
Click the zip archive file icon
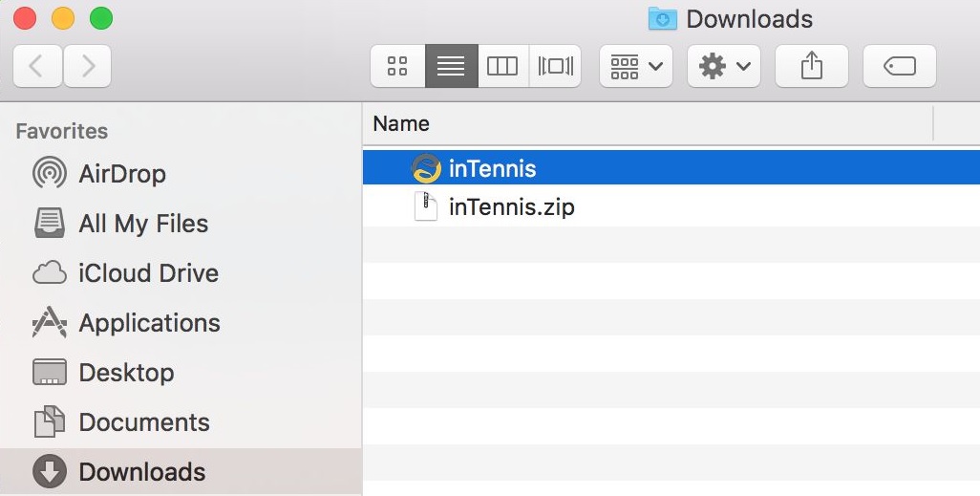(426, 206)
